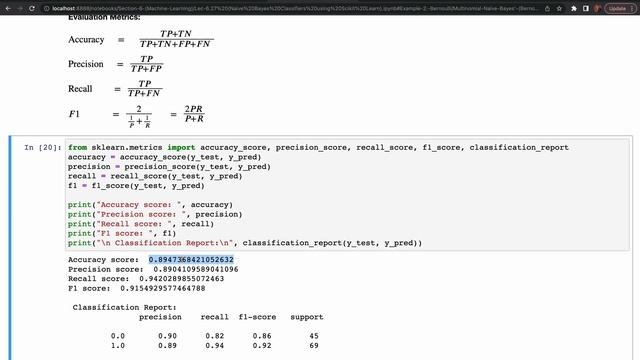View site info icon beside localhost
Image resolution: width=640 pixels, height=360 pixels.
47,8
